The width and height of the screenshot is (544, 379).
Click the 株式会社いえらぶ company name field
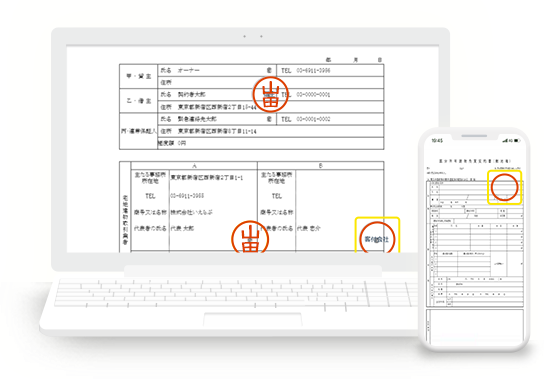tap(192, 212)
